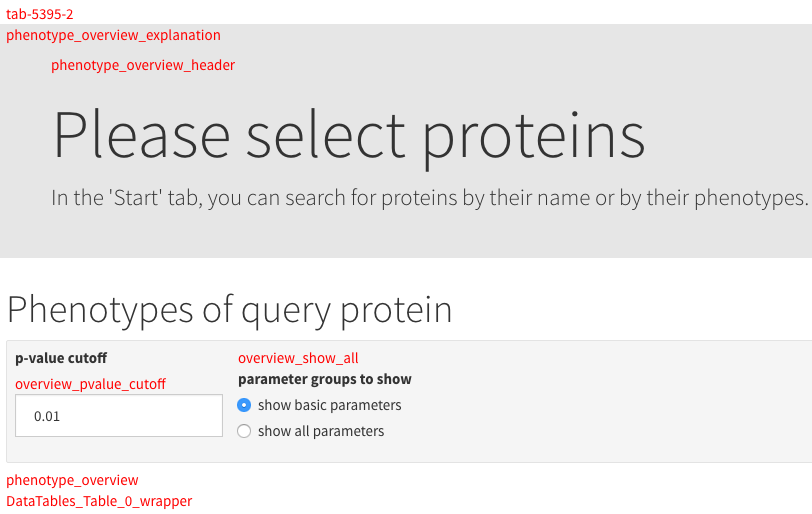The width and height of the screenshot is (812, 514).
Task: Click the 'Please select proteins' heading
Action: pyautogui.click(x=348, y=135)
